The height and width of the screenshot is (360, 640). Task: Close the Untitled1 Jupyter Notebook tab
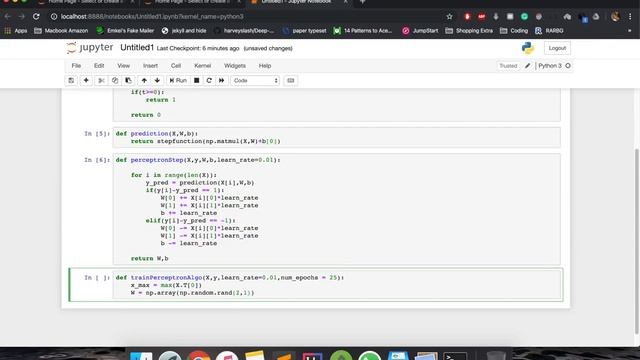point(345,2)
